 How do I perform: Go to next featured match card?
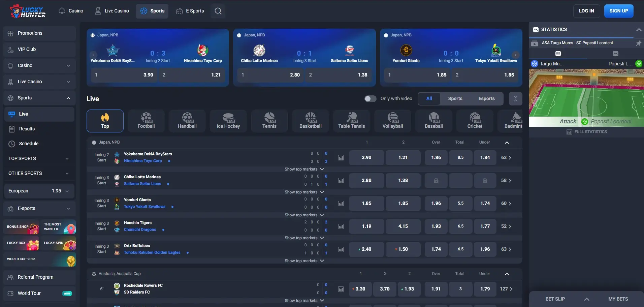[x=515, y=55]
